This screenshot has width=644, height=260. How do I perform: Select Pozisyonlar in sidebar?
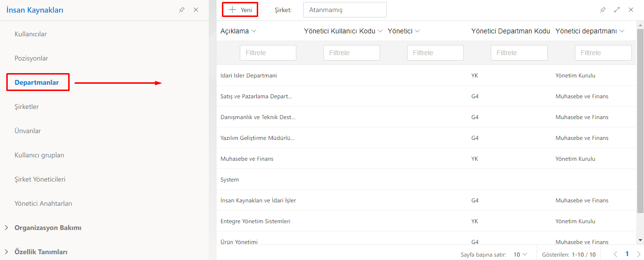pos(31,58)
